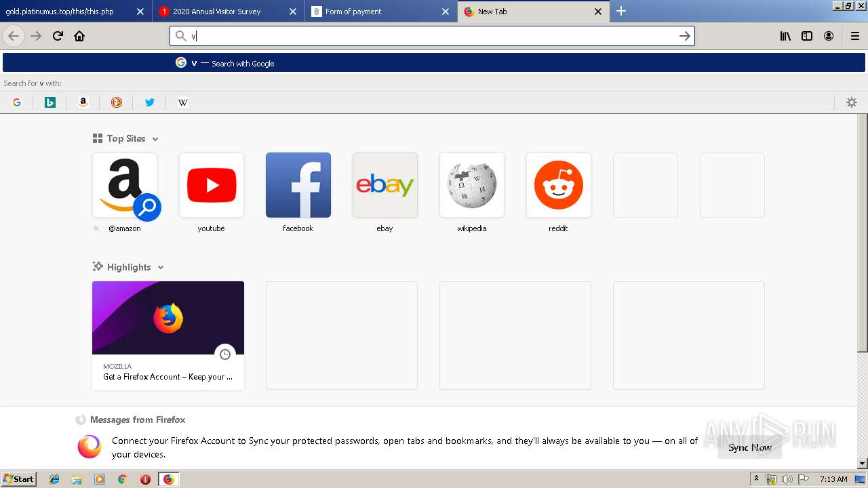Open Opera from the taskbar

coord(145,479)
